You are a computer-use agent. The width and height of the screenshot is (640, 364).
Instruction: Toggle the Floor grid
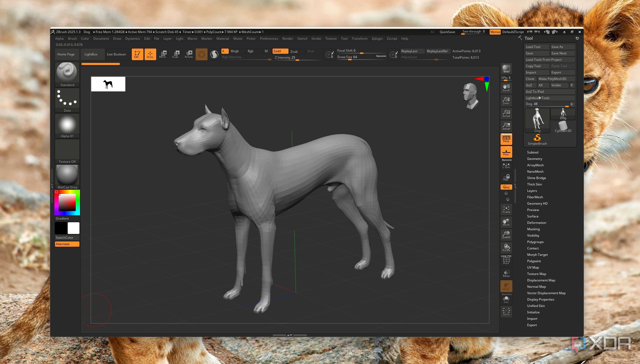coord(506,152)
